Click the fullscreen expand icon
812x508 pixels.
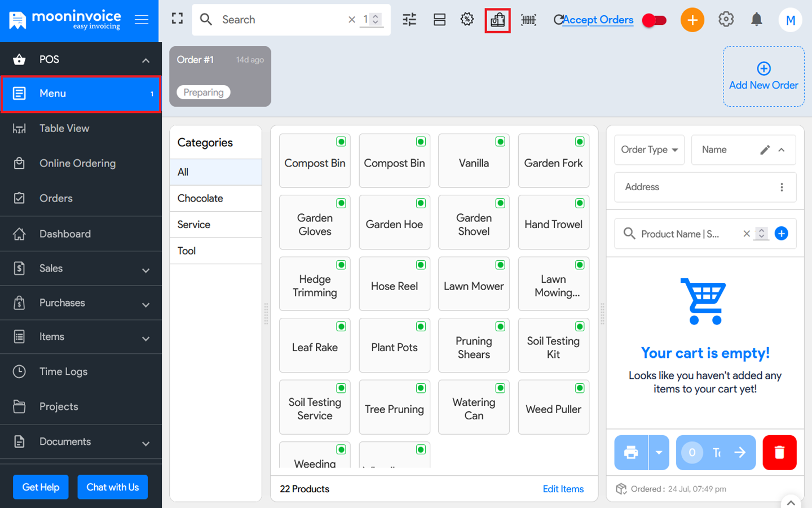point(177,19)
